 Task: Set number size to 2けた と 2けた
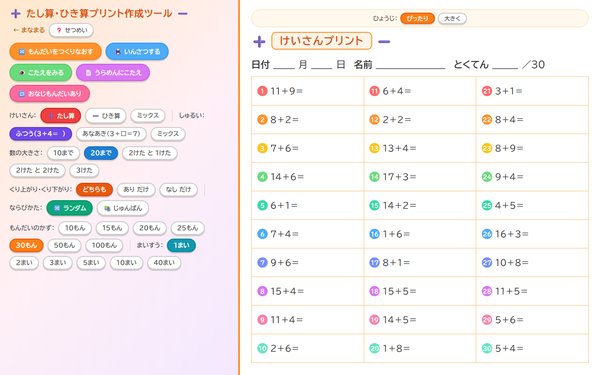pos(38,171)
